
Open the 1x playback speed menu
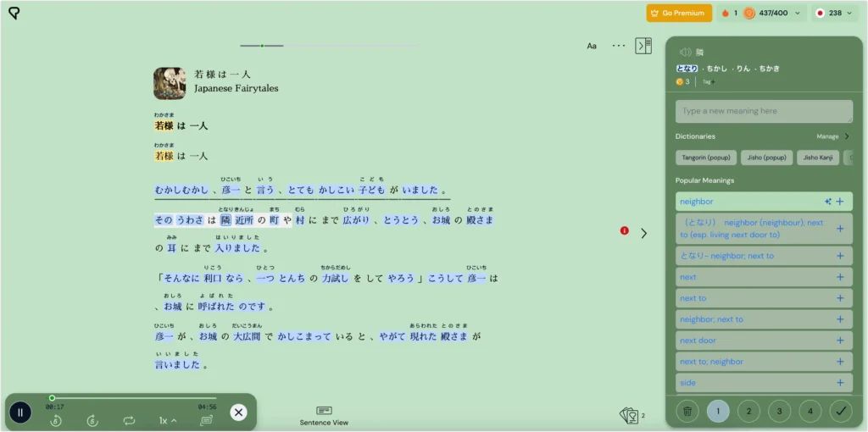click(x=168, y=421)
